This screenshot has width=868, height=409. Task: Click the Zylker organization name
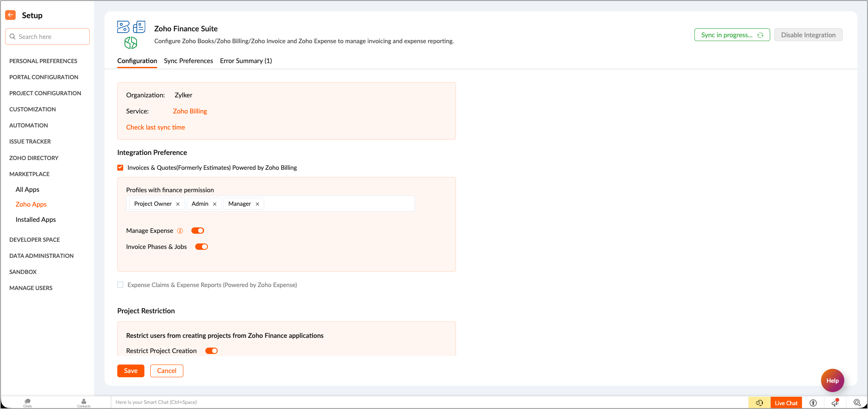(x=183, y=95)
